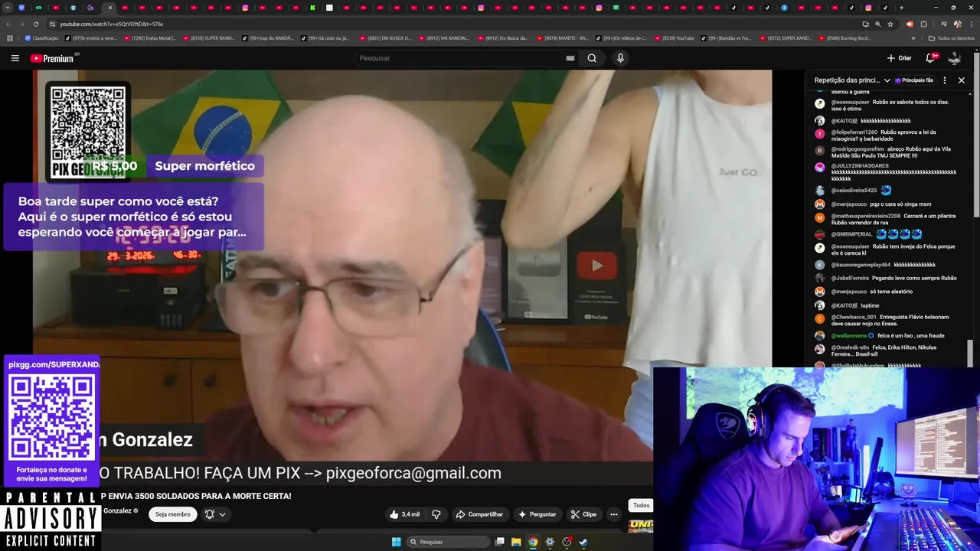Open (9580) Burning Bord bookmark

[x=844, y=37]
